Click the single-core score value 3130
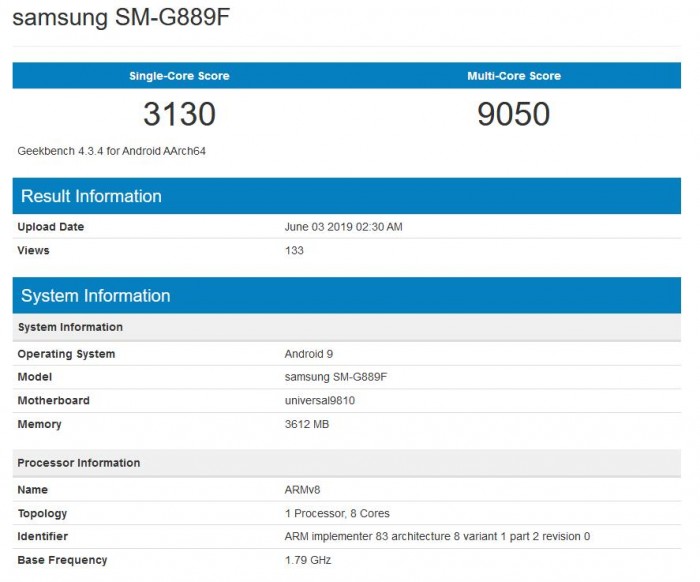Viewport: 700px width, 582px height. click(x=179, y=114)
